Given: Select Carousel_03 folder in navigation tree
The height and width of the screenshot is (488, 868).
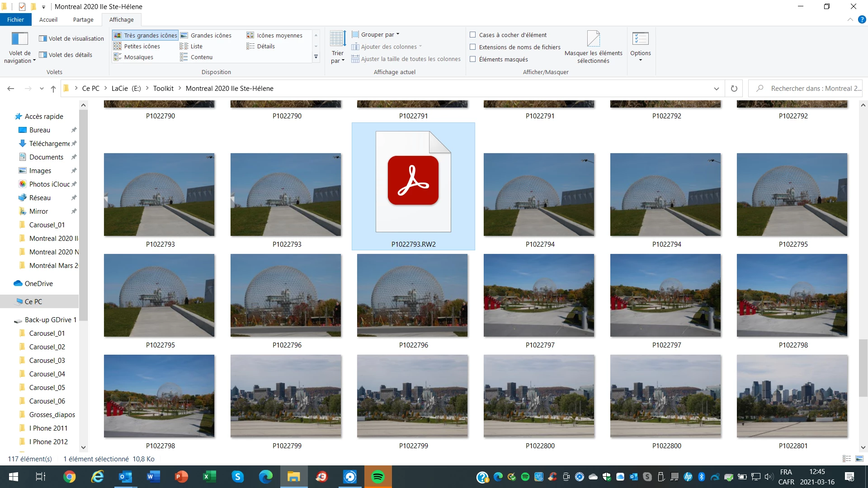Looking at the screenshot, I should click(x=47, y=360).
